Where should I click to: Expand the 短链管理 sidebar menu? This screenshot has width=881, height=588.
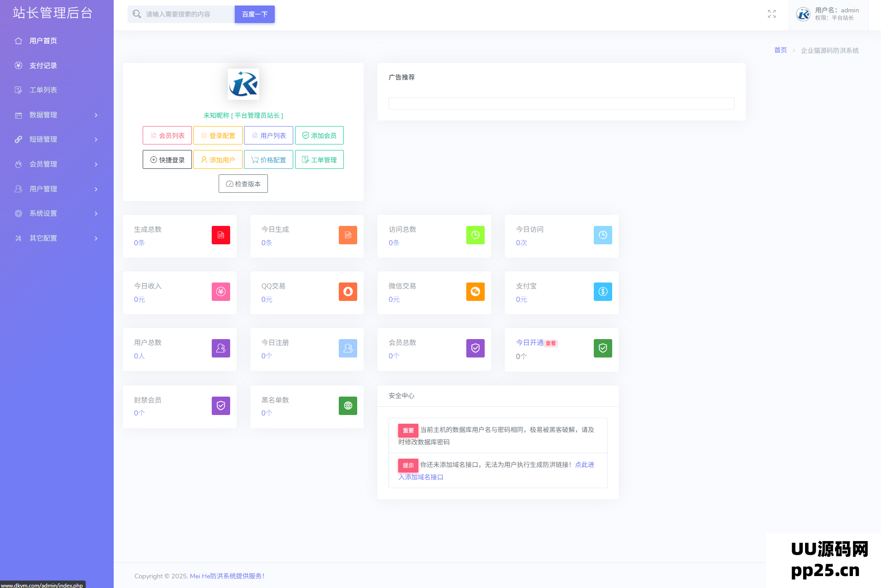(57, 139)
